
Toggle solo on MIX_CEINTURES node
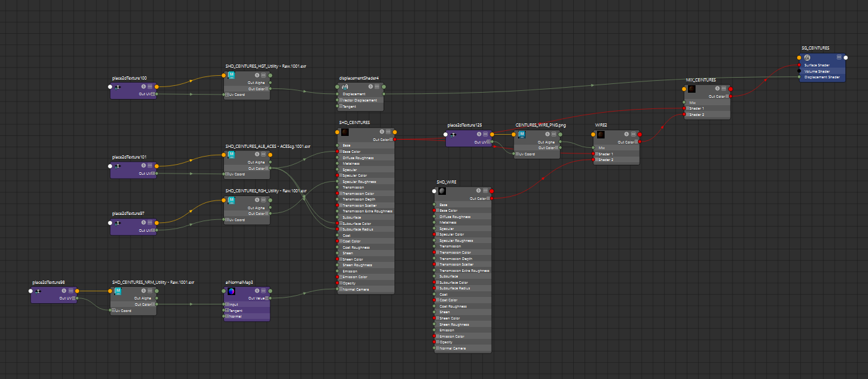coord(717,88)
